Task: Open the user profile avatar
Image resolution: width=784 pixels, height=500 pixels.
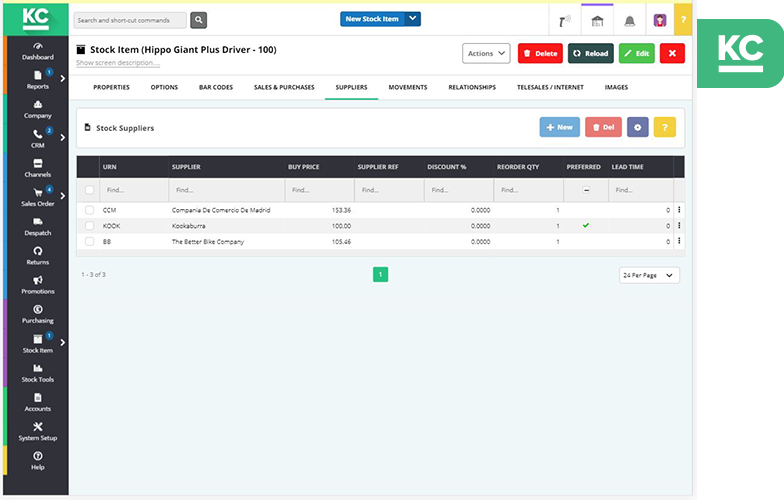Action: [x=660, y=20]
